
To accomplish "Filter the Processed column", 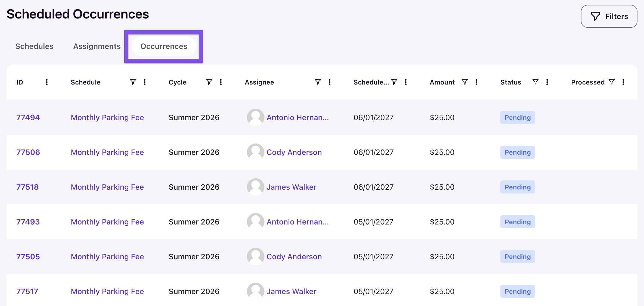I will [x=611, y=82].
